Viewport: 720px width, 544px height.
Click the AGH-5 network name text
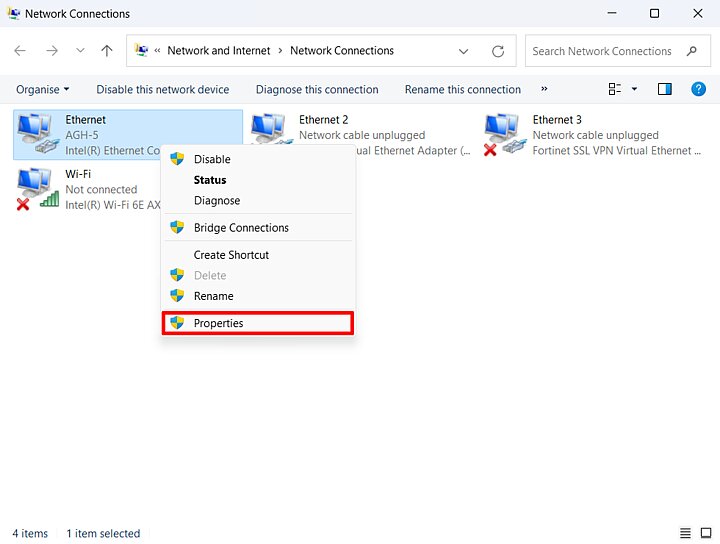82,135
